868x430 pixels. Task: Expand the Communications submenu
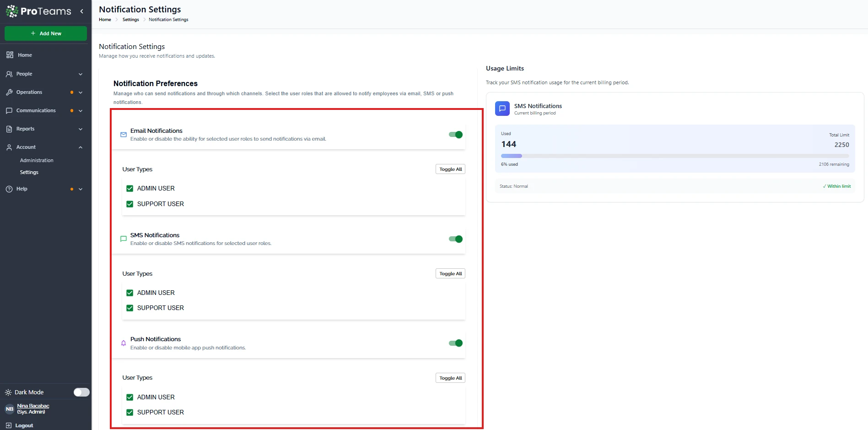click(81, 111)
